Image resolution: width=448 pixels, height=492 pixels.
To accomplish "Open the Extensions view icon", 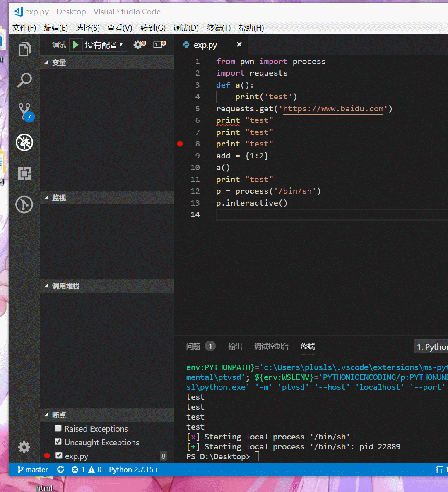I will point(24,173).
